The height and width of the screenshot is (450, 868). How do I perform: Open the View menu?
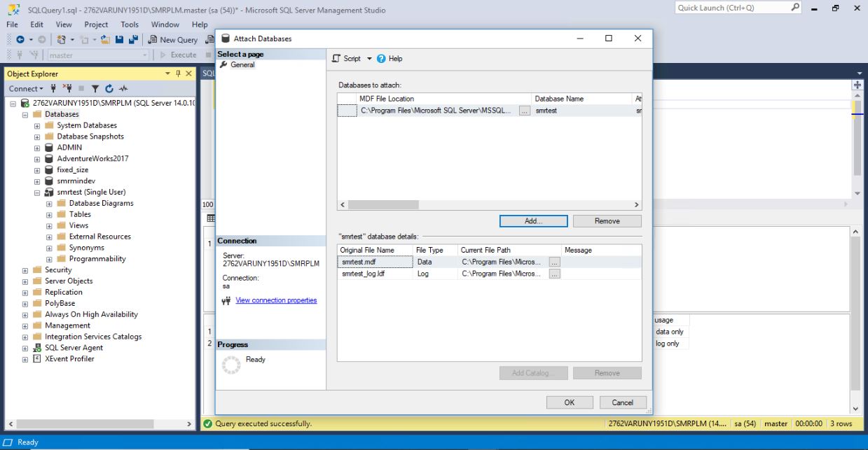coord(64,24)
